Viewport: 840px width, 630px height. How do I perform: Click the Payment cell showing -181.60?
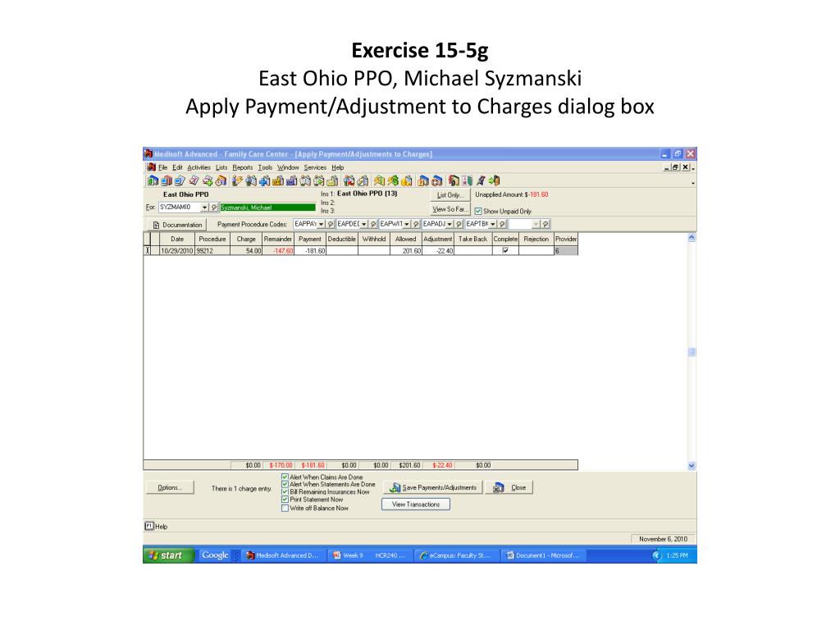pyautogui.click(x=309, y=251)
